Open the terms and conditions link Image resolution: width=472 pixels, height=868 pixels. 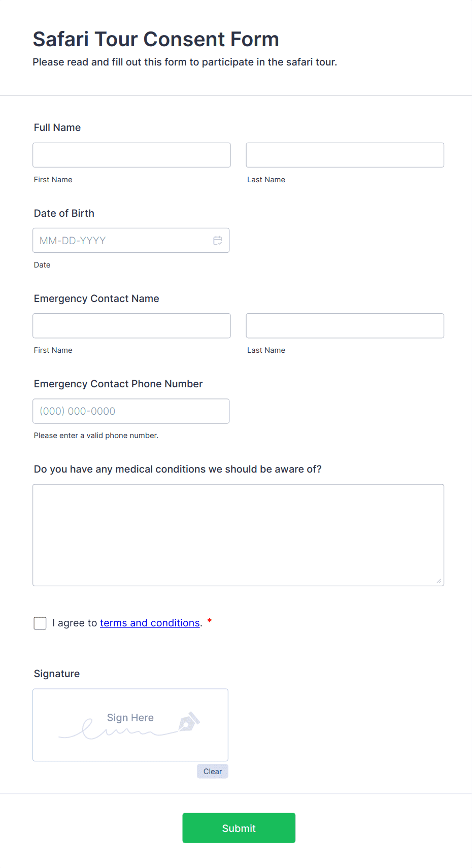pos(150,623)
